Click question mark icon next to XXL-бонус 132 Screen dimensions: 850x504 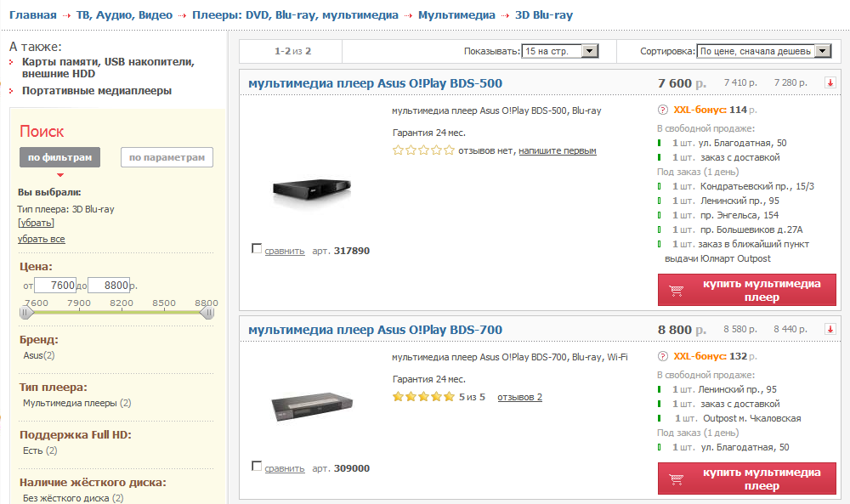pyautogui.click(x=663, y=356)
